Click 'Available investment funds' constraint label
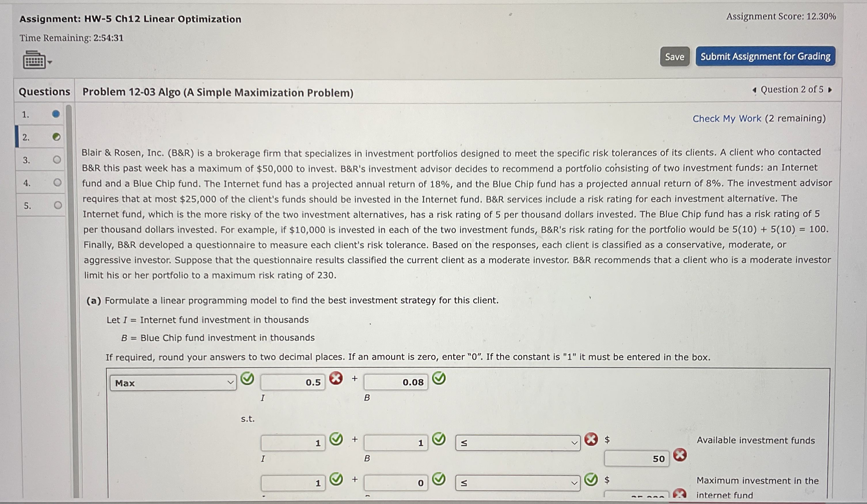The width and height of the screenshot is (867, 504). [756, 440]
